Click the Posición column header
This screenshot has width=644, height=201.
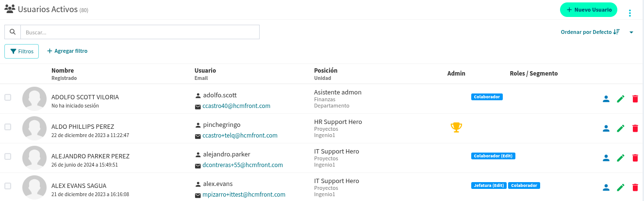click(x=326, y=71)
